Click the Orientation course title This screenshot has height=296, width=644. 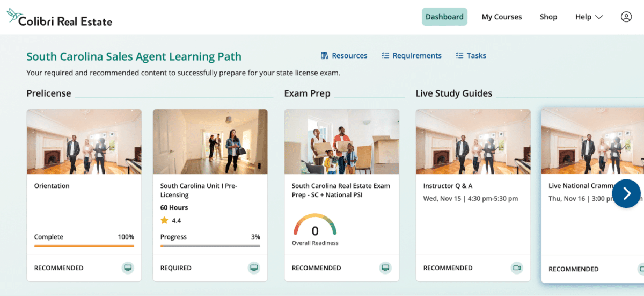click(x=52, y=186)
